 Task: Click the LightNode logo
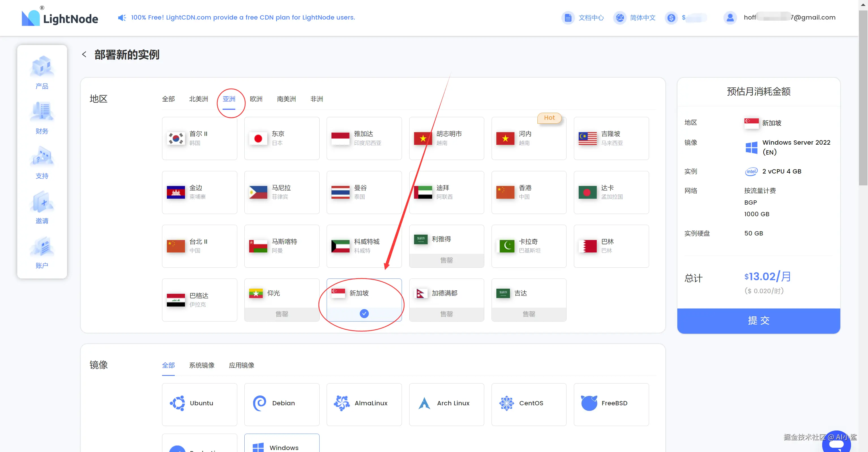coord(60,18)
